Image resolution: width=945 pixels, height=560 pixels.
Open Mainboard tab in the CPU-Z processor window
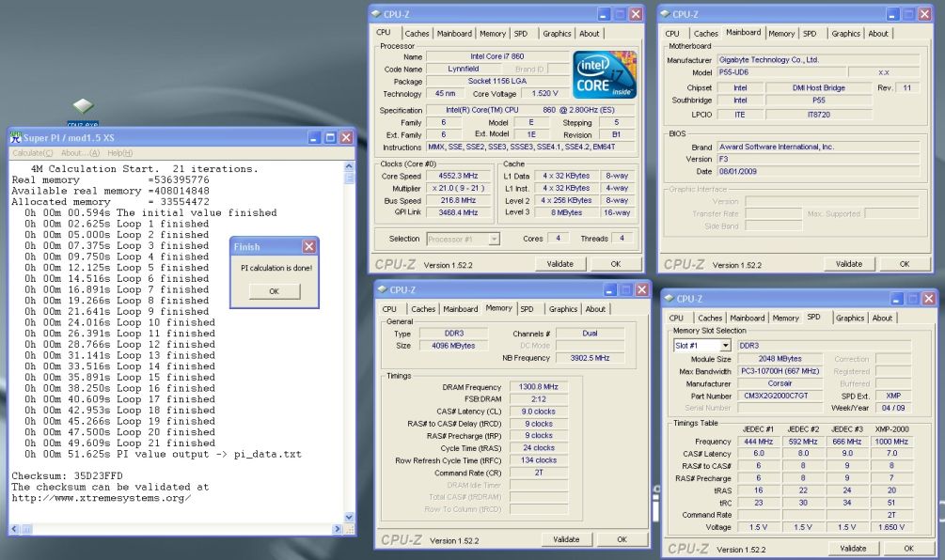coord(454,34)
